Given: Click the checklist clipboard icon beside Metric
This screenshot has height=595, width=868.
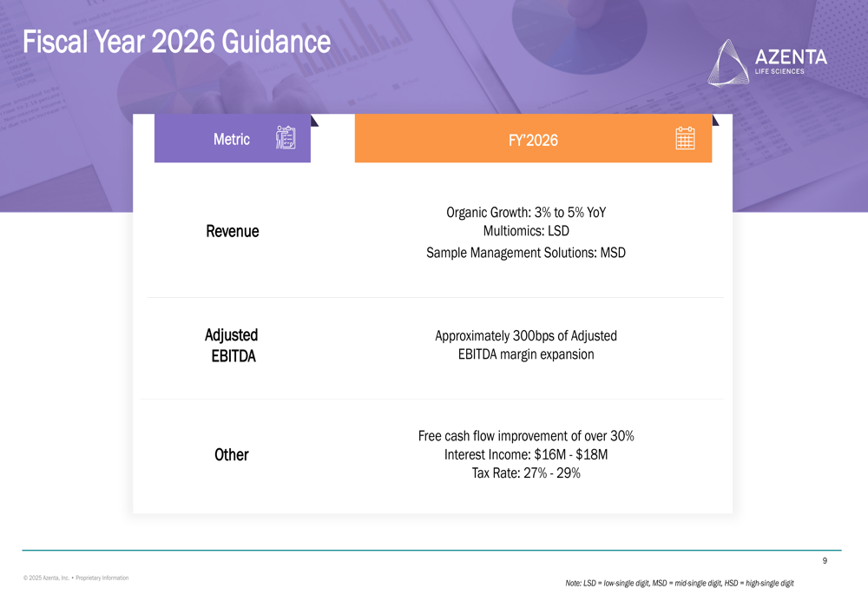Looking at the screenshot, I should click(286, 138).
